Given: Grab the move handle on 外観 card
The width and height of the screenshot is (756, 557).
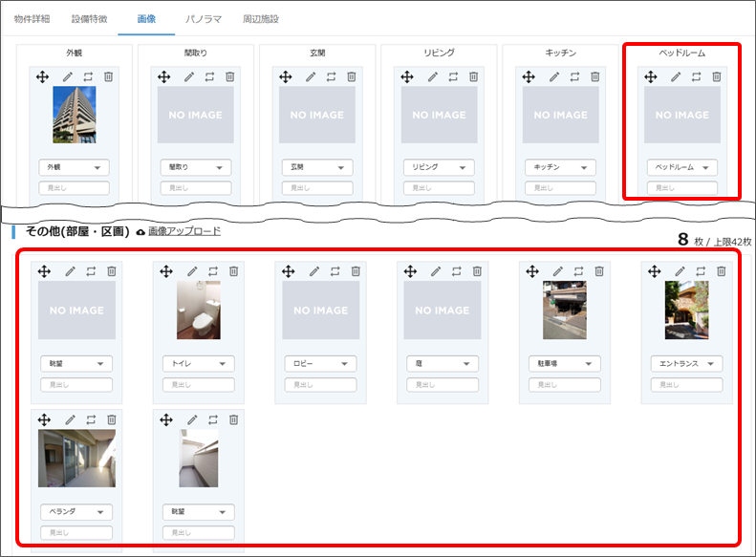Looking at the screenshot, I should (x=42, y=76).
